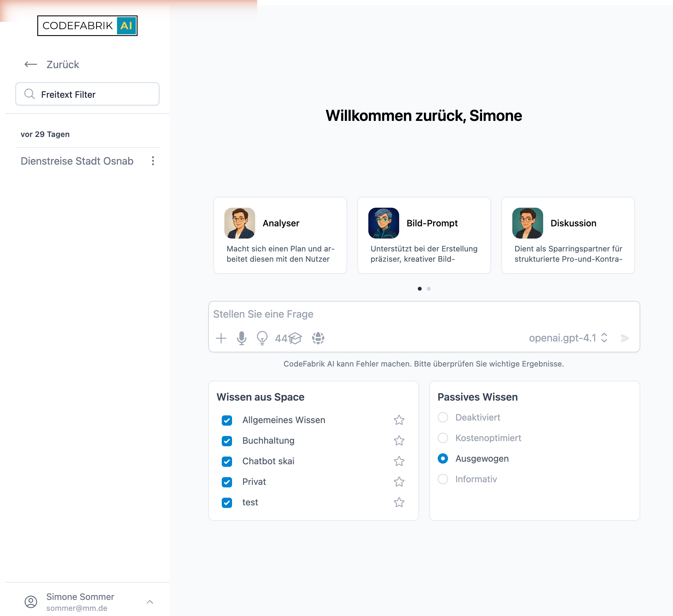Click the Bild-Prompt avatar image

(383, 223)
